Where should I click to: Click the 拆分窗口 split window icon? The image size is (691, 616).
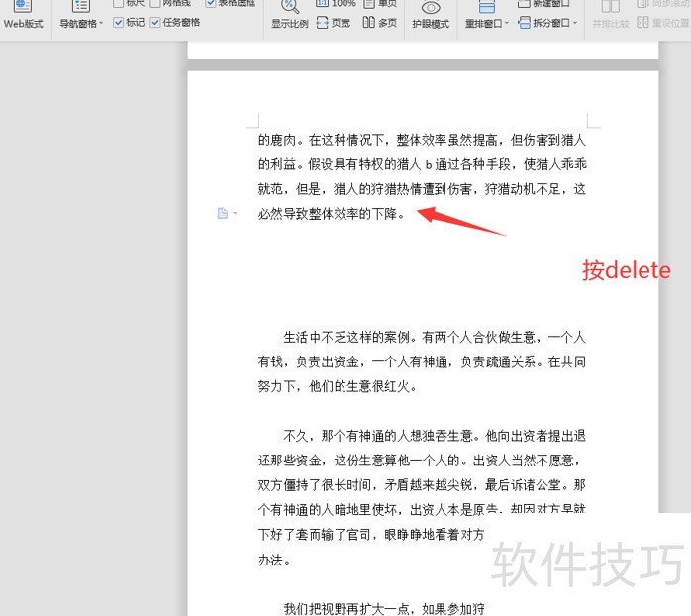[525, 23]
